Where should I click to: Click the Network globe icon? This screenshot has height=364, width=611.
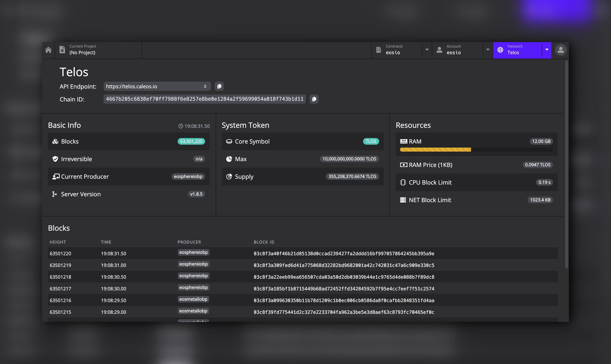tap(500, 50)
